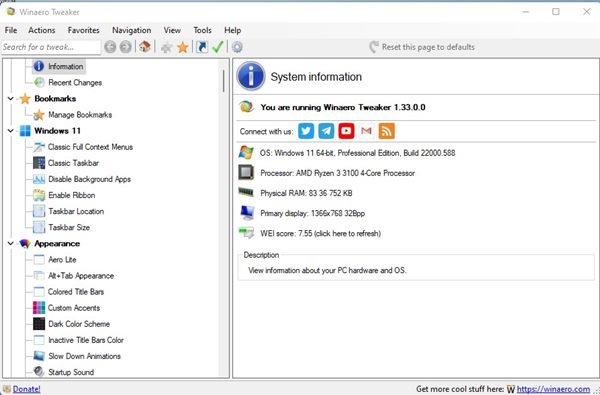Click the Manage Bookmarks star icon
This screenshot has height=395, width=600.
[x=39, y=115]
